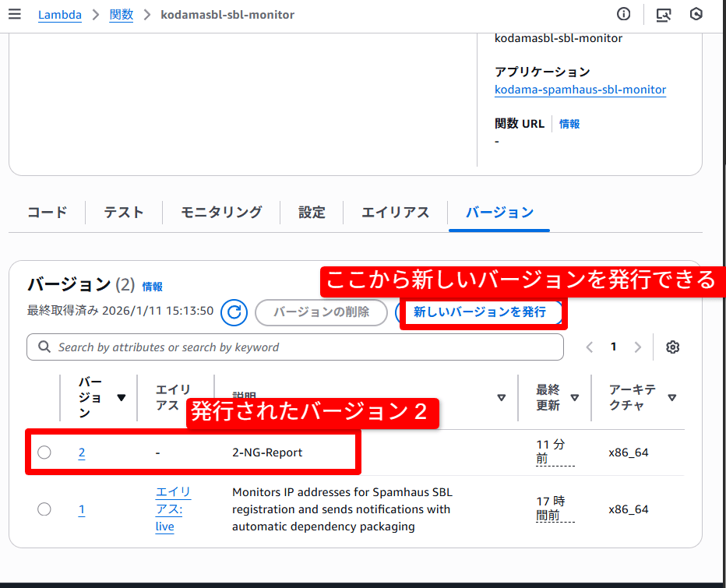Open the エイリアス tab
Image resolution: width=726 pixels, height=588 pixels.
click(395, 212)
